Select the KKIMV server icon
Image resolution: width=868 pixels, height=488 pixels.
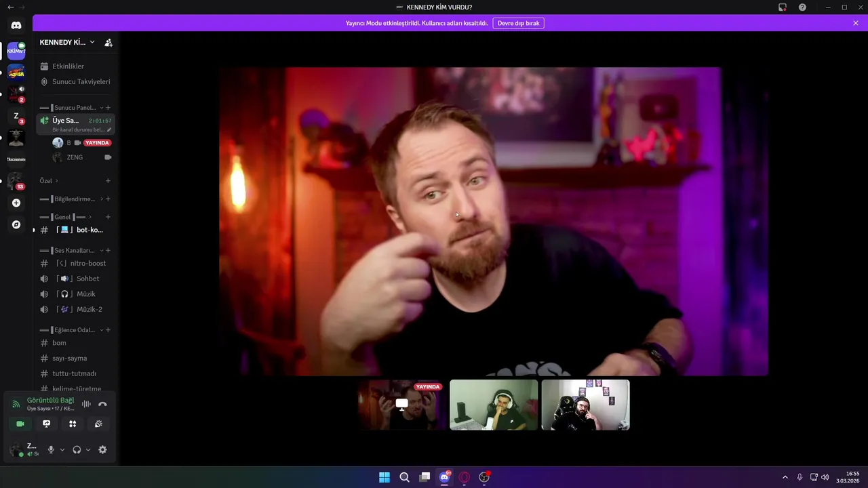tap(16, 51)
